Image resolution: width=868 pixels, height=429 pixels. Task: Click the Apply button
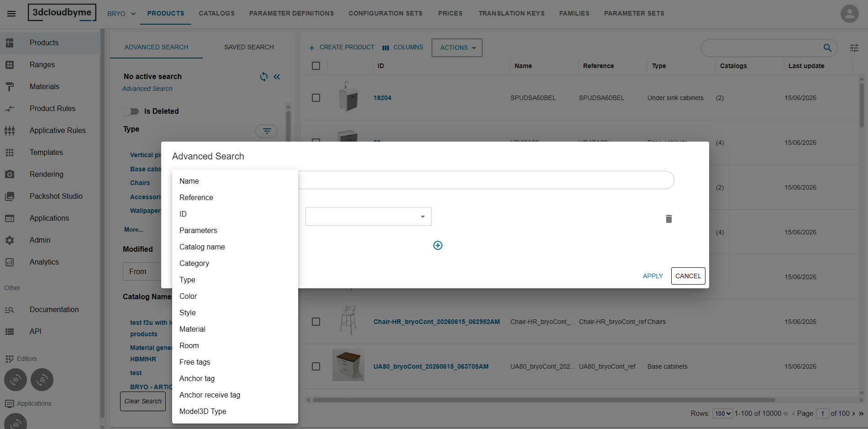pos(652,276)
